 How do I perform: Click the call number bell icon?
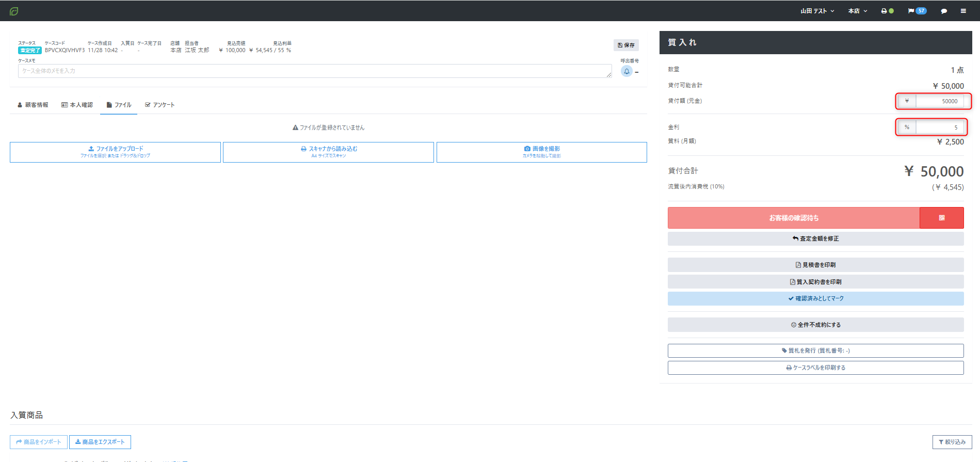point(626,71)
